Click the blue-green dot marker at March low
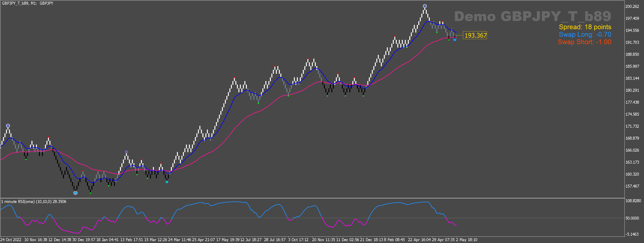 [167, 182]
